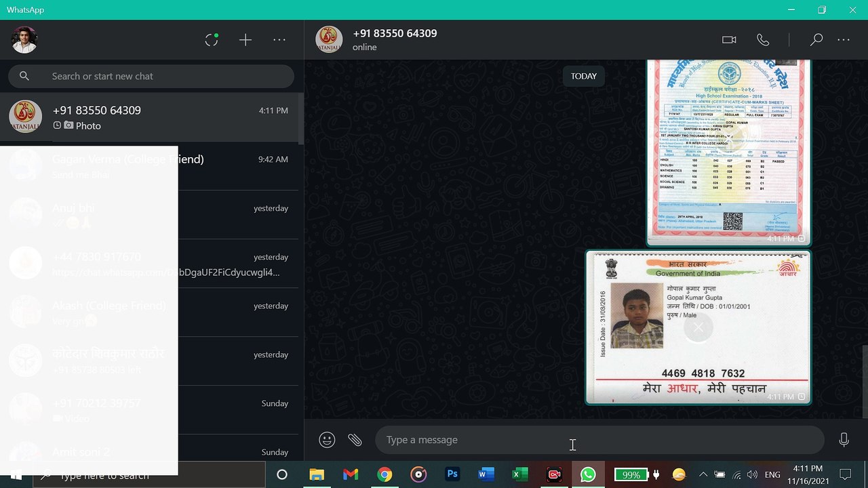Open your own profile picture
This screenshot has width=868, height=488.
pos(24,40)
